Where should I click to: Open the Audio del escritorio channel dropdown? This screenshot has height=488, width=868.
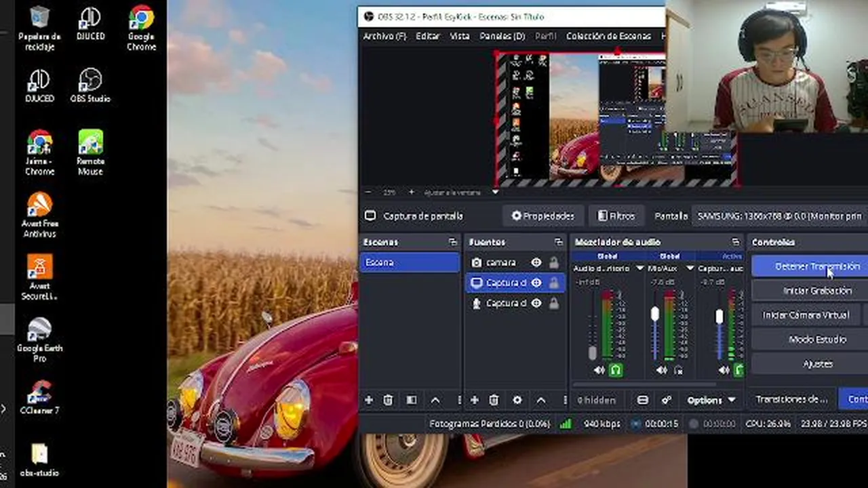639,268
